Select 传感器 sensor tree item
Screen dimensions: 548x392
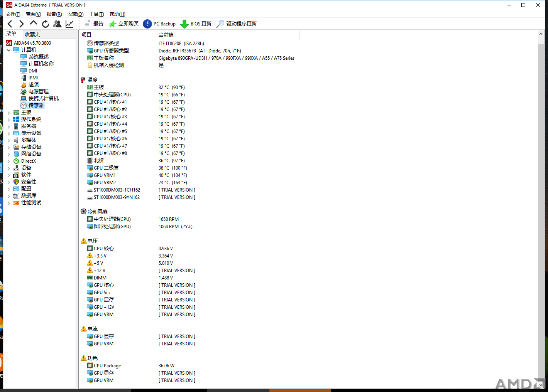[36, 106]
